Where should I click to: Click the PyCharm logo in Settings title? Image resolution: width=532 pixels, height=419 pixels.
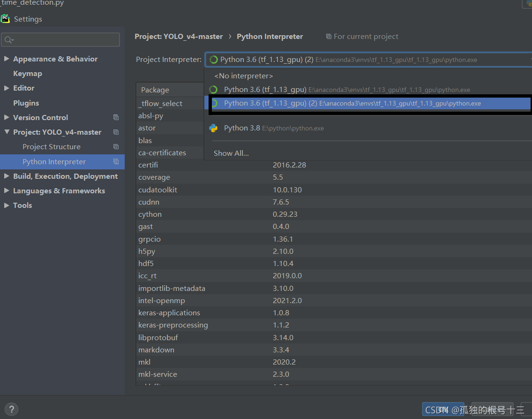click(5, 19)
